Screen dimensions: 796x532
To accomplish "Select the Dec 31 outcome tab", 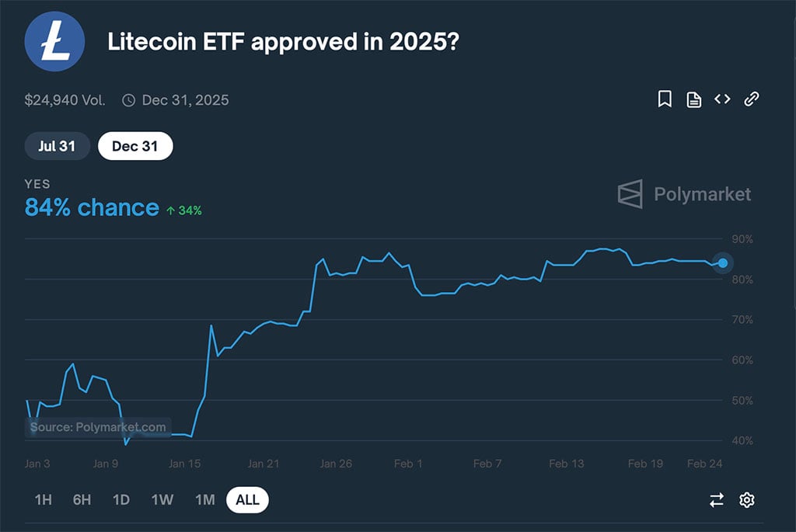I will 135,146.
